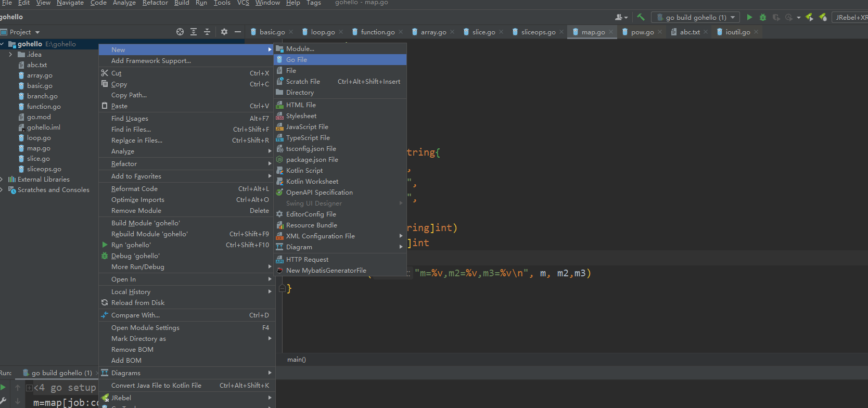
Task: Select go.mod in project tree
Action: 39,117
